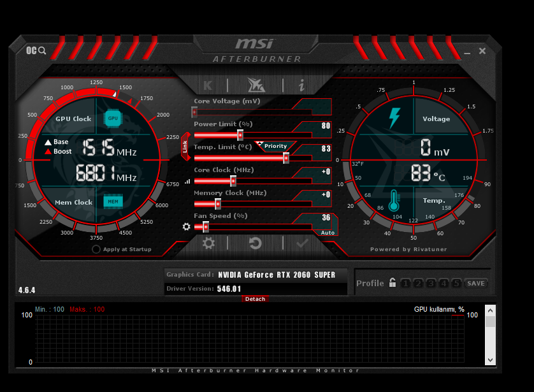Toggle Link between power and temp limit
The image size is (534, 392).
click(x=185, y=147)
